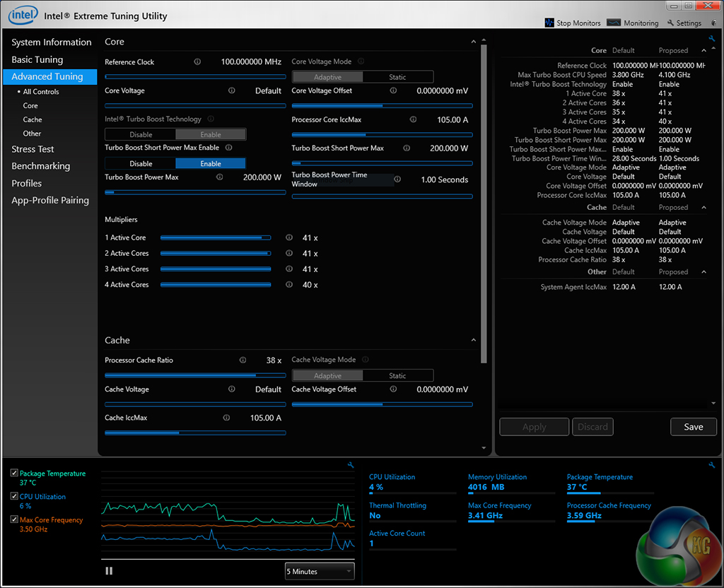Disable Max Core Frequency graph checkbox

pos(15,520)
